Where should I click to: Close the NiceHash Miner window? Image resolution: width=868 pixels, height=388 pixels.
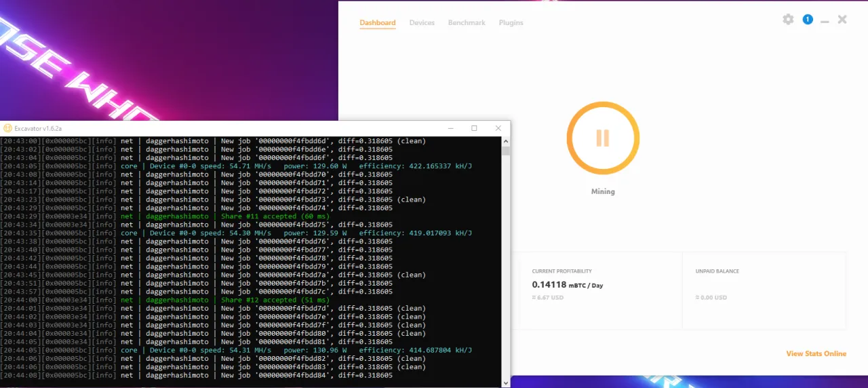pyautogui.click(x=842, y=20)
